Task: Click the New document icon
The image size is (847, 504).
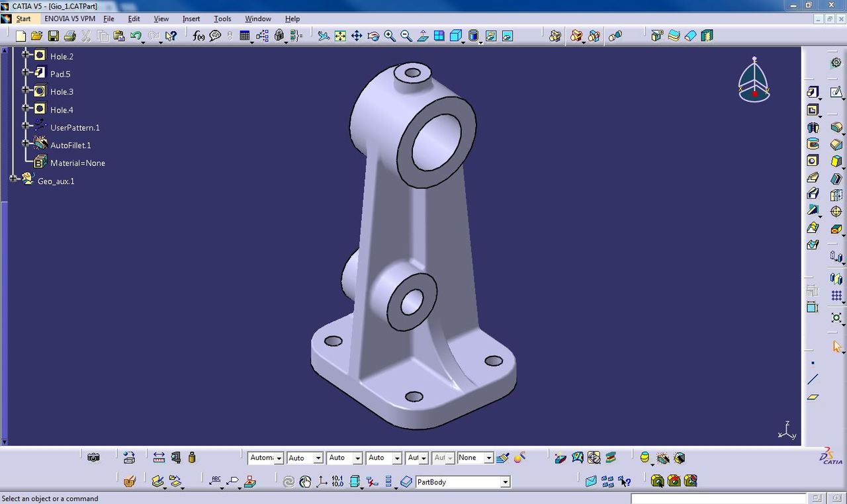Action: pos(21,36)
